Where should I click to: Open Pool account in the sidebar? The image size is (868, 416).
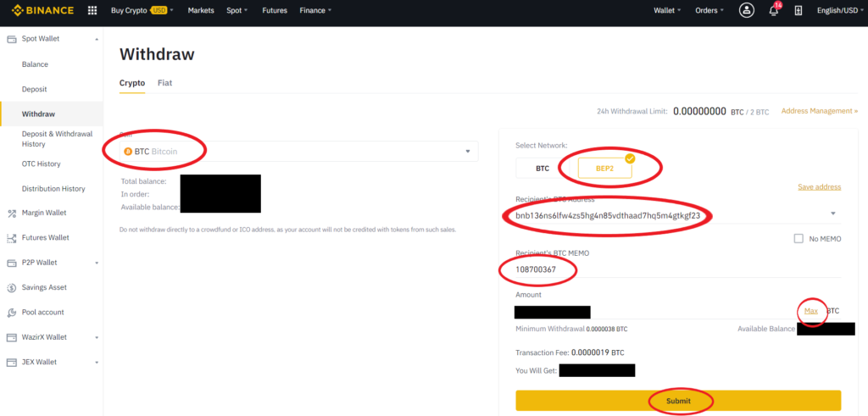(x=42, y=313)
